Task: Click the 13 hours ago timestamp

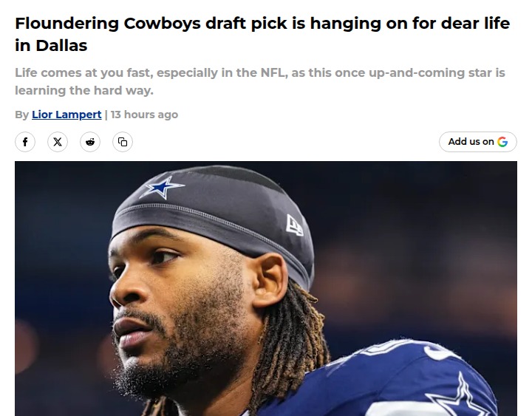Action: tap(144, 115)
